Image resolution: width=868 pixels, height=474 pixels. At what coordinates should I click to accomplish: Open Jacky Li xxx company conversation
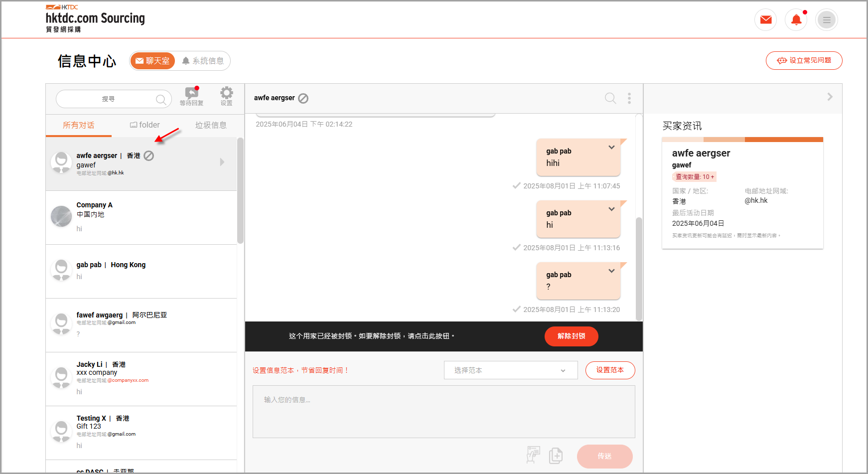pyautogui.click(x=142, y=379)
